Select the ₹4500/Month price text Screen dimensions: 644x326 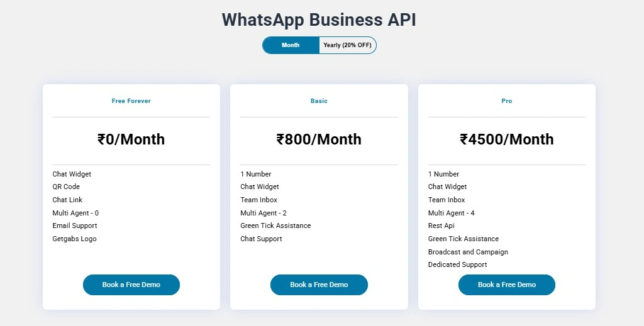tap(507, 139)
